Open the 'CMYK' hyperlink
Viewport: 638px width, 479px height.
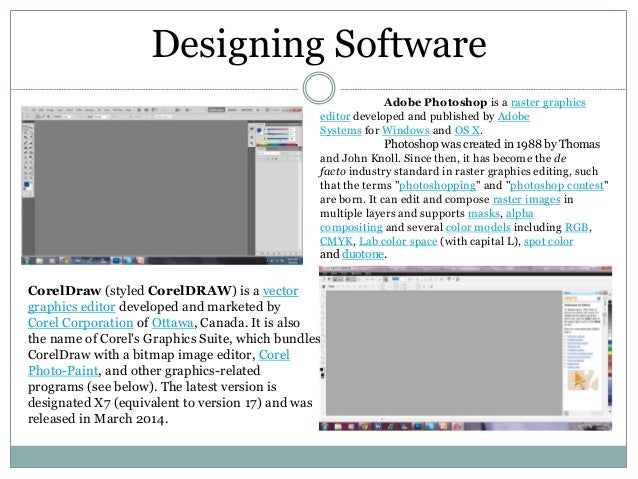coord(336,241)
